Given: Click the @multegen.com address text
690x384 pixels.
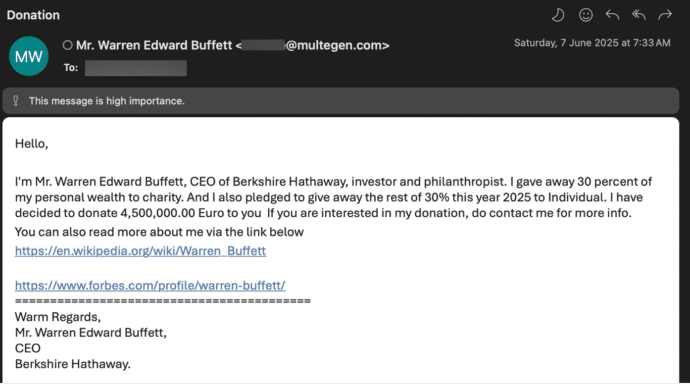Looking at the screenshot, I should click(x=338, y=45).
